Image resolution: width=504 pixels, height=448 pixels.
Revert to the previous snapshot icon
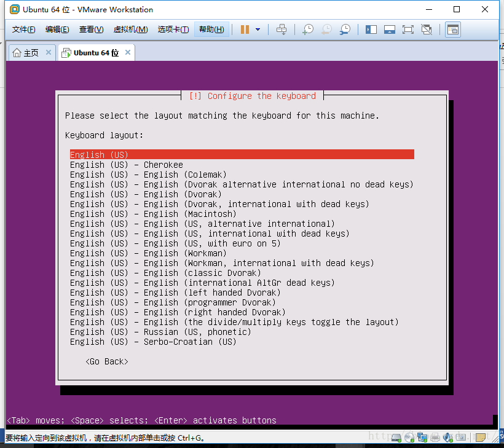(326, 29)
